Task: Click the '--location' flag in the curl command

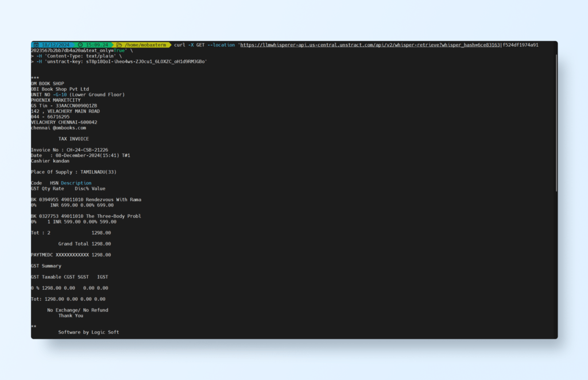Action: [222, 45]
